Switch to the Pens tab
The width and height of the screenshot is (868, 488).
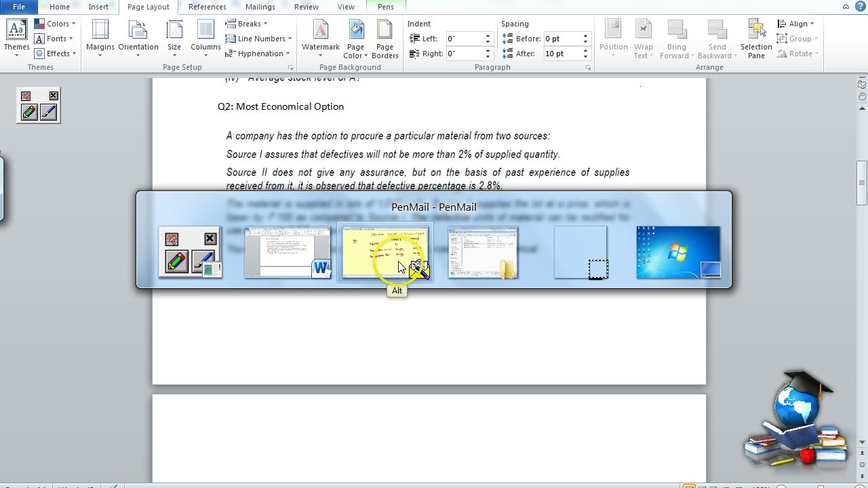[x=386, y=7]
